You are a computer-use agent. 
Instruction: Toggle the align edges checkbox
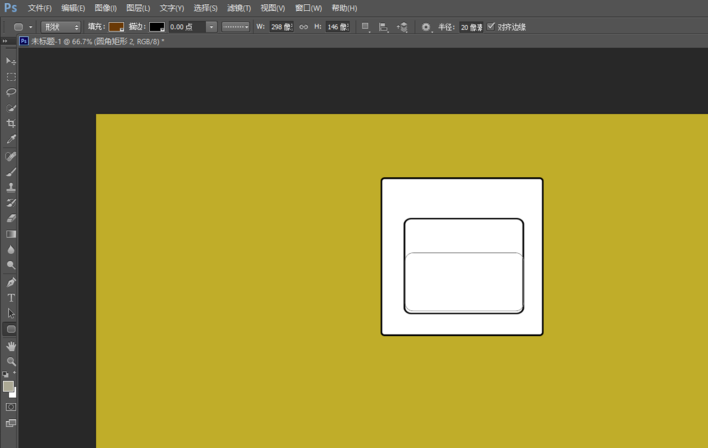point(491,26)
